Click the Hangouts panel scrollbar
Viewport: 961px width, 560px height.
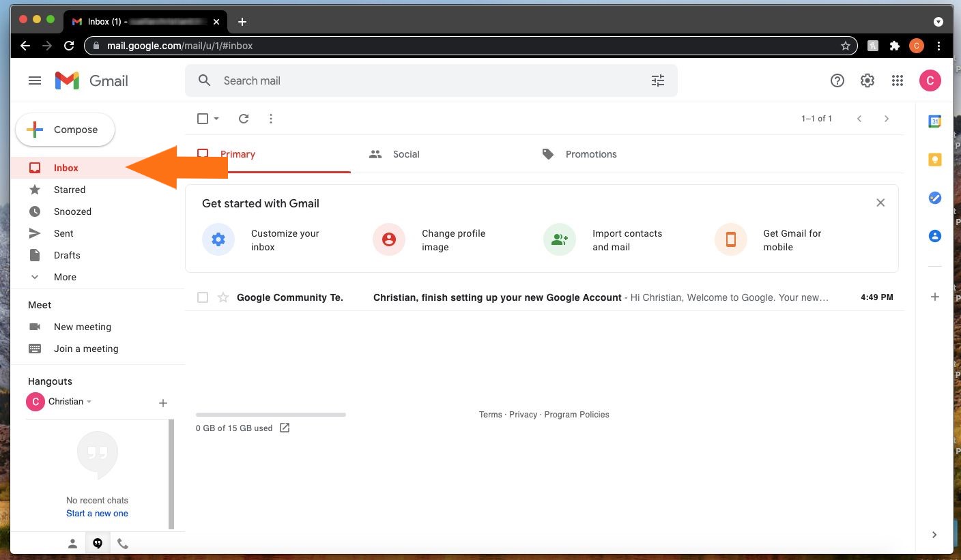[171, 473]
